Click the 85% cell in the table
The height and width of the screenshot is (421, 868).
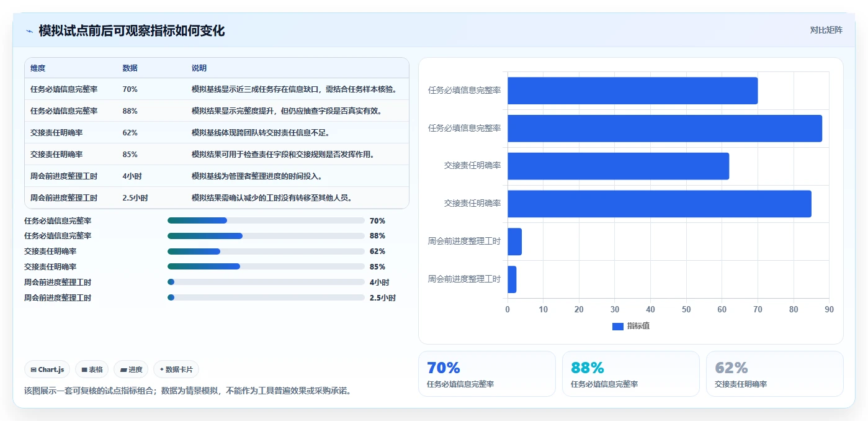coord(130,155)
